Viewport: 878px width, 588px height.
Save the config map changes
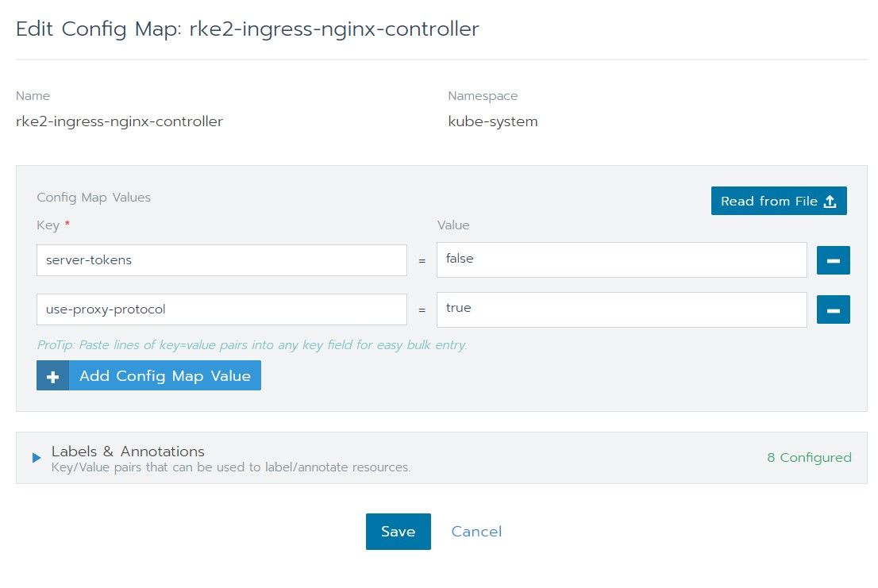click(x=399, y=532)
